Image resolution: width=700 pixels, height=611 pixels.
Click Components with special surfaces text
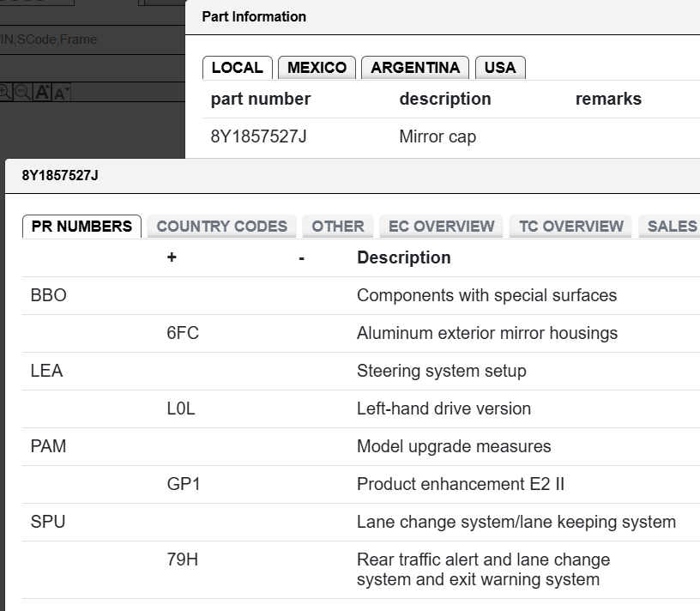(x=486, y=295)
